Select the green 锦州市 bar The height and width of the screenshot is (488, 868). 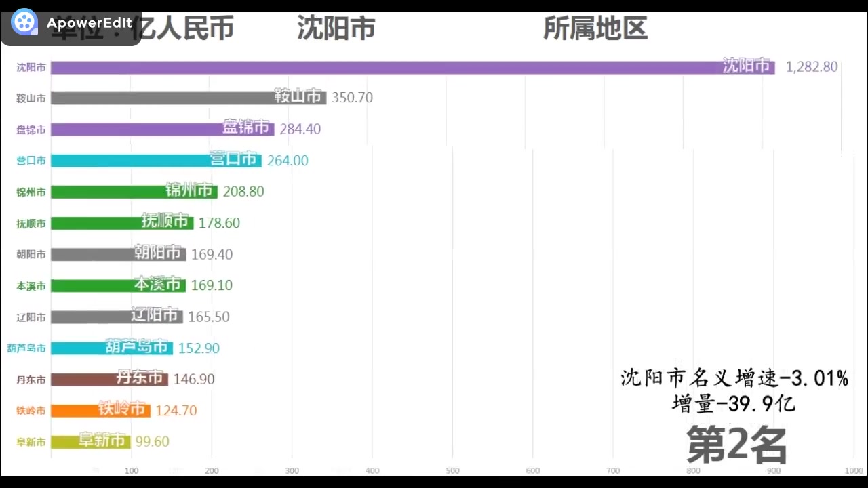click(x=134, y=192)
